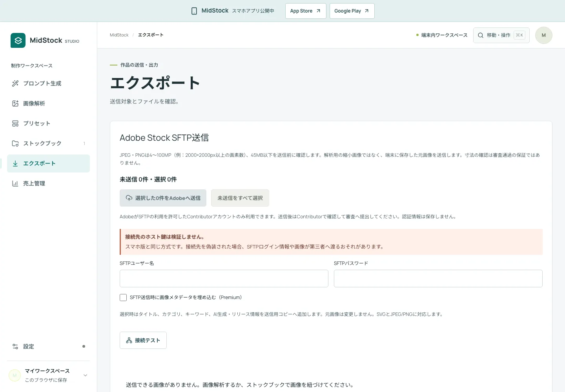Click the M workspace avatar in sidebar footer
The width and height of the screenshot is (565, 392).
coord(15,376)
